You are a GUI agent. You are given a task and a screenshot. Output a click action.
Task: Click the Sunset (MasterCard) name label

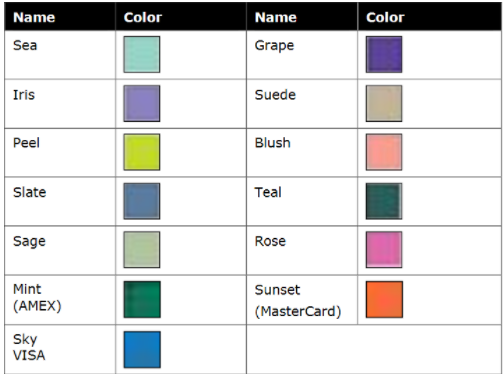tap(298, 301)
